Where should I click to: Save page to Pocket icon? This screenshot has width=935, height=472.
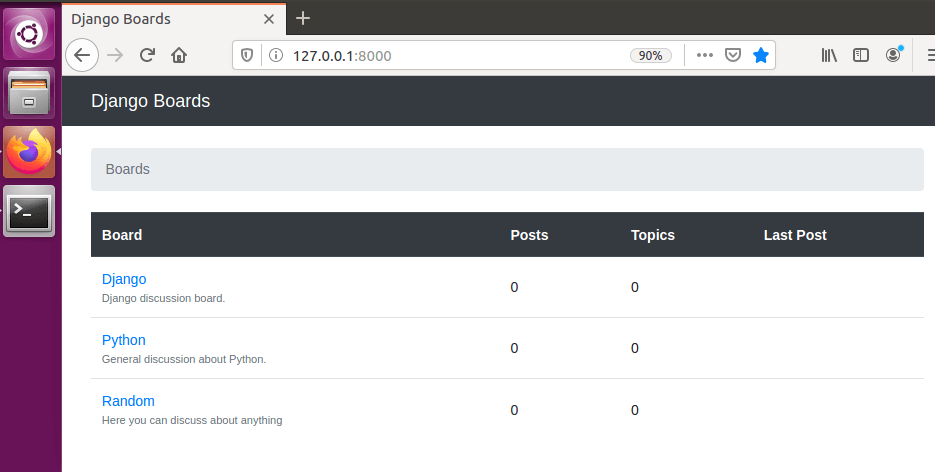(733, 55)
